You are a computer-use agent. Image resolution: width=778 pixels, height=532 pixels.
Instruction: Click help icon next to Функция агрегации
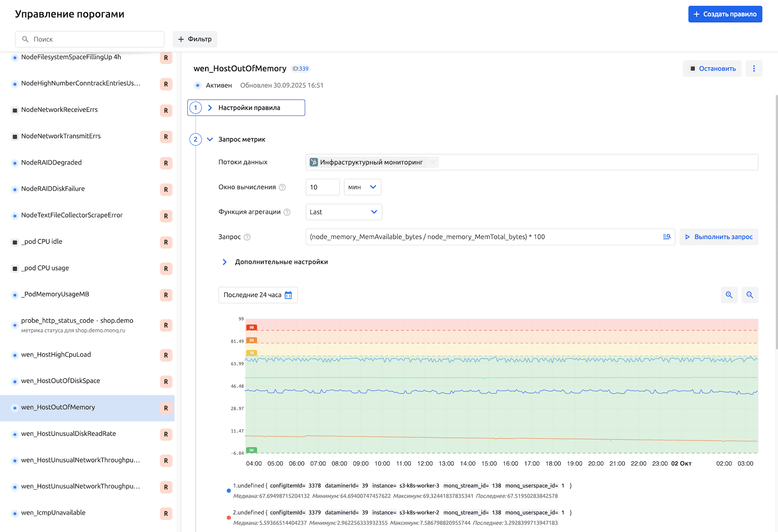tap(287, 212)
